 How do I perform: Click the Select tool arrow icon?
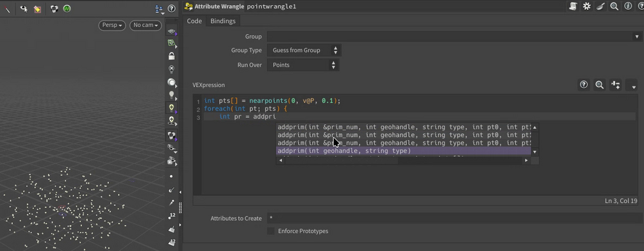(x=24, y=8)
